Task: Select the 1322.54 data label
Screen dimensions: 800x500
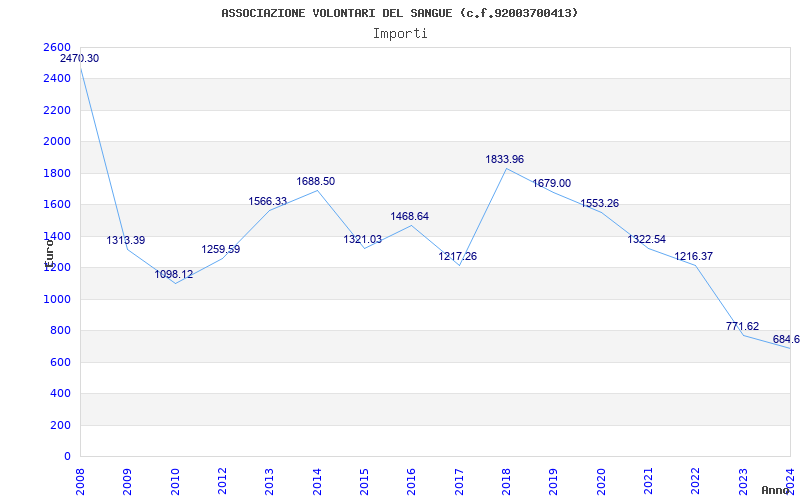Action: tap(646, 240)
